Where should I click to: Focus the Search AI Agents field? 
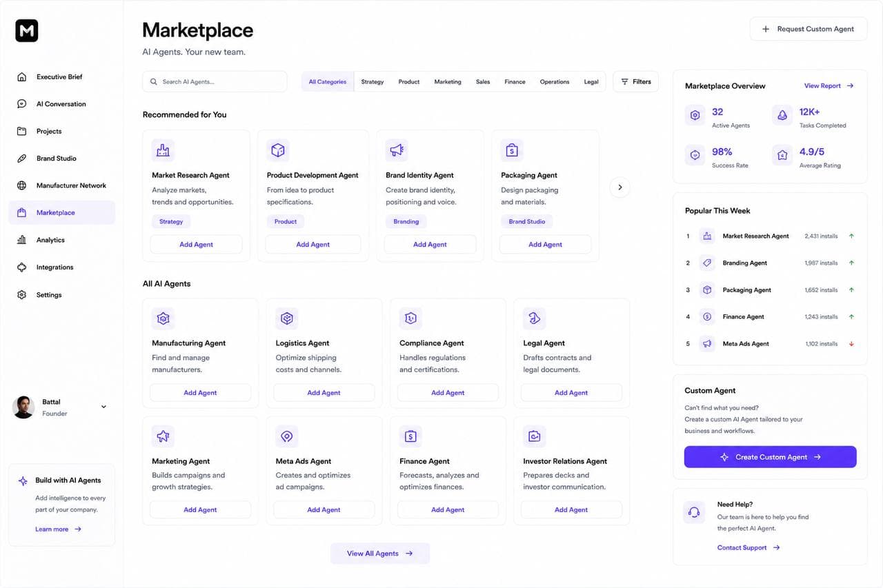click(215, 81)
